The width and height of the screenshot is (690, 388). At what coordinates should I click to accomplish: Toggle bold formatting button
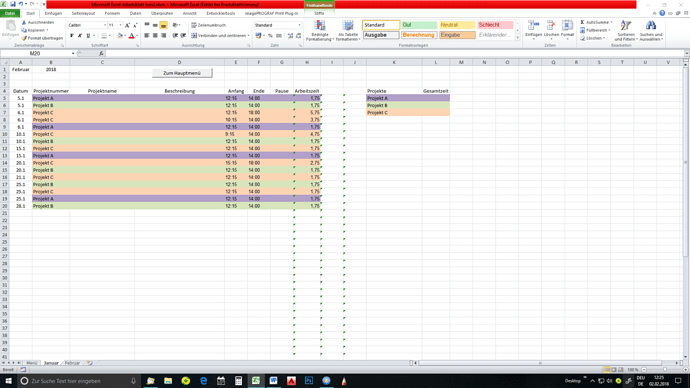coord(72,36)
